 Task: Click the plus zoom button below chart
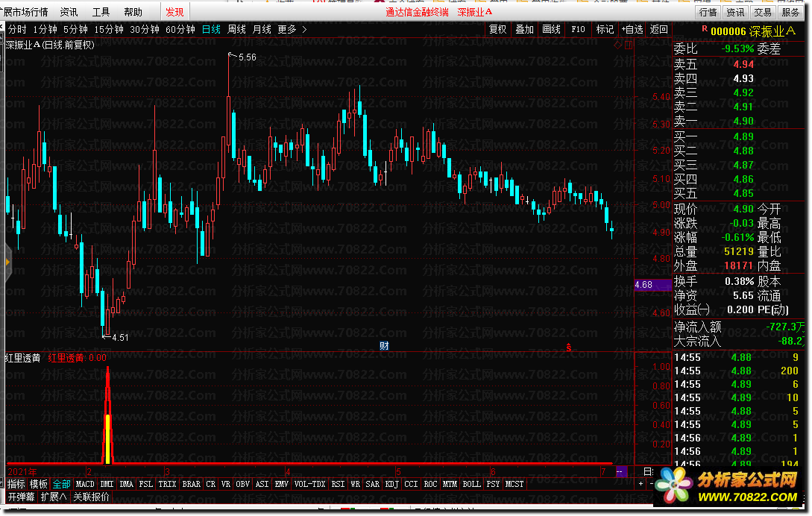point(641,483)
